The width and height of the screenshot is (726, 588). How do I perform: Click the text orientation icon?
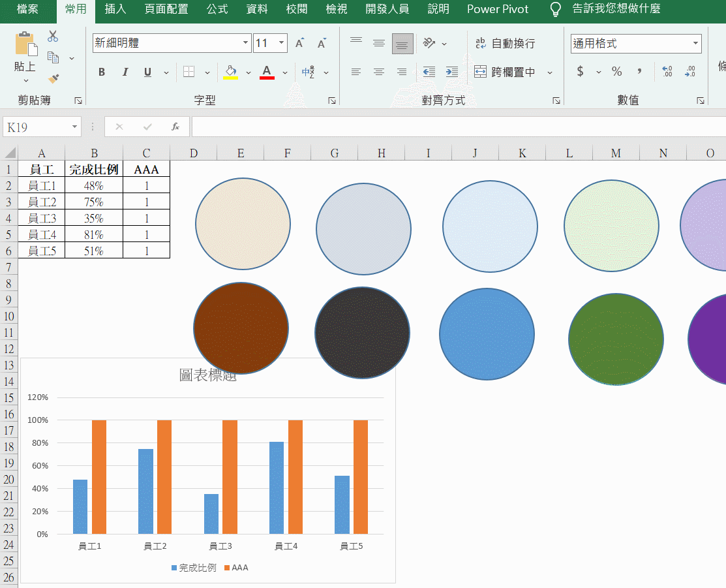coord(429,43)
